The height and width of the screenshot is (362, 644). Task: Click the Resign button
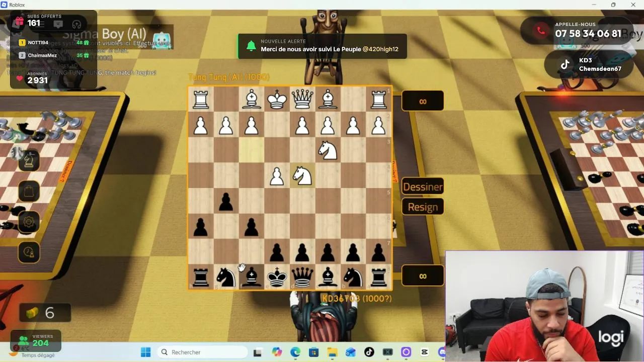click(423, 207)
